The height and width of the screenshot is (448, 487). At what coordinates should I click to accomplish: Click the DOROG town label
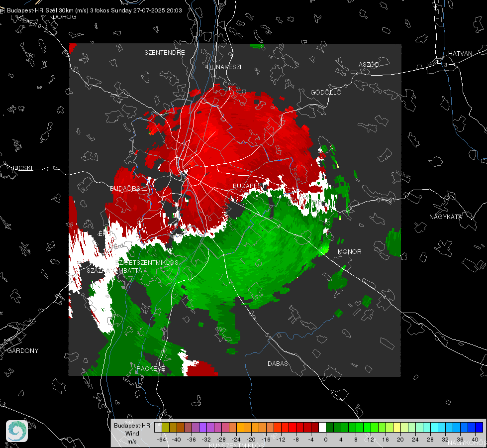[x=65, y=17]
